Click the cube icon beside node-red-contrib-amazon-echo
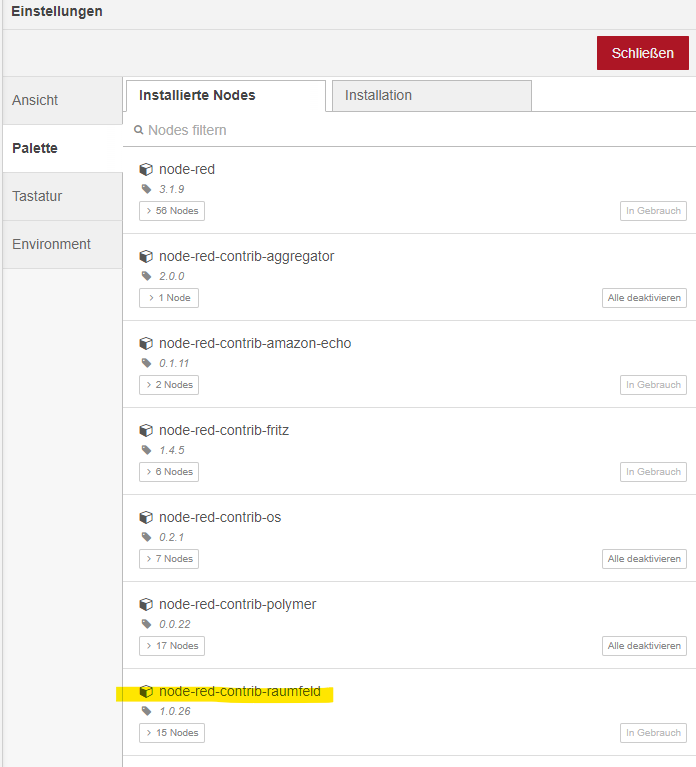Screen dimensions: 696x767 click(x=146, y=343)
